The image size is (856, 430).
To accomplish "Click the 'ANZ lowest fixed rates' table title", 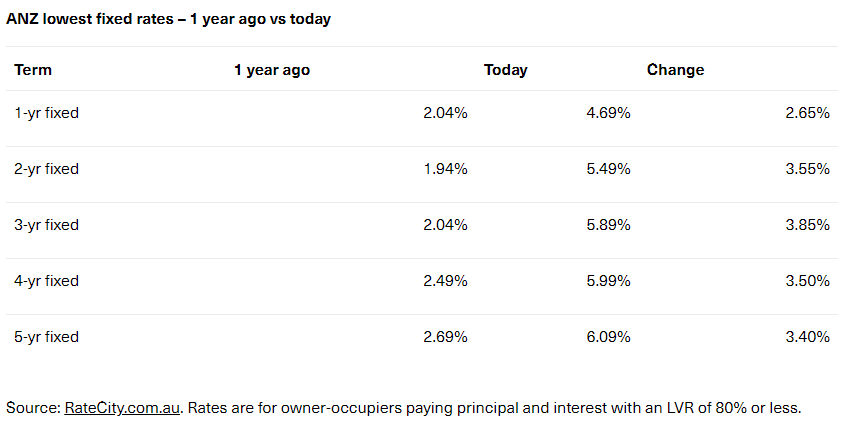I will 168,20.
